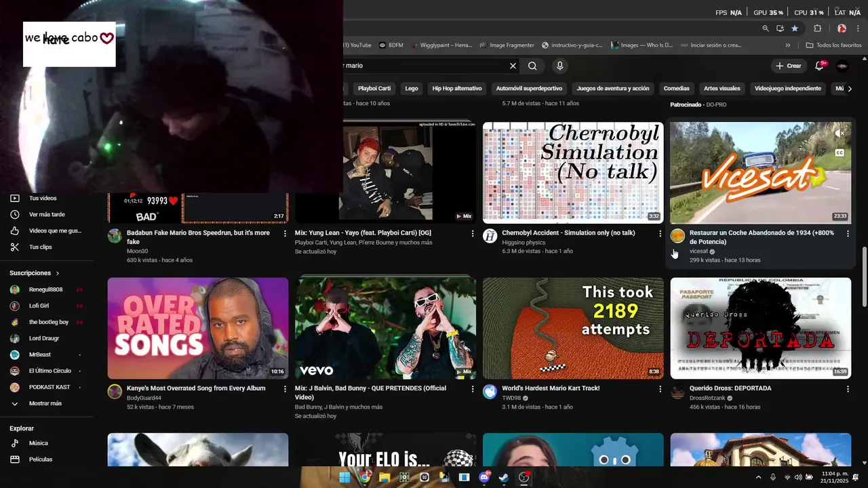This screenshot has height=488, width=868.
Task: Open options for the vicesat Restaurar video
Action: 848,233
